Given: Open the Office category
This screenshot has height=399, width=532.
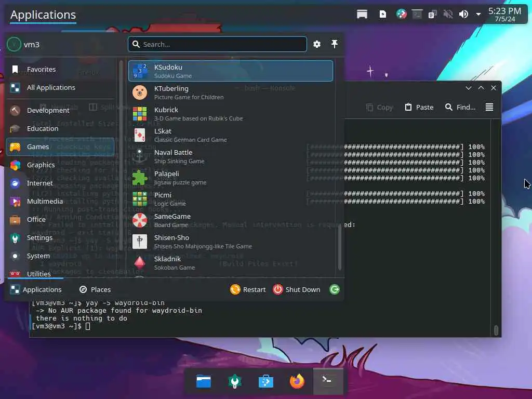Looking at the screenshot, I should coord(60,220).
